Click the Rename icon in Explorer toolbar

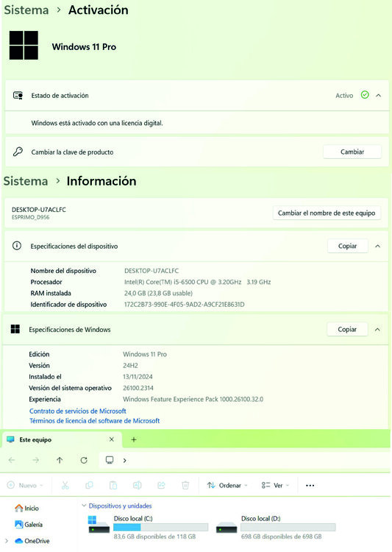point(138,486)
